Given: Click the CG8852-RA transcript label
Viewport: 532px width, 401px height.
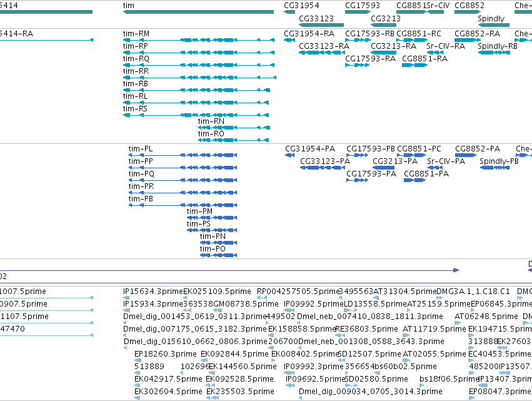Looking at the screenshot, I should point(477,34).
